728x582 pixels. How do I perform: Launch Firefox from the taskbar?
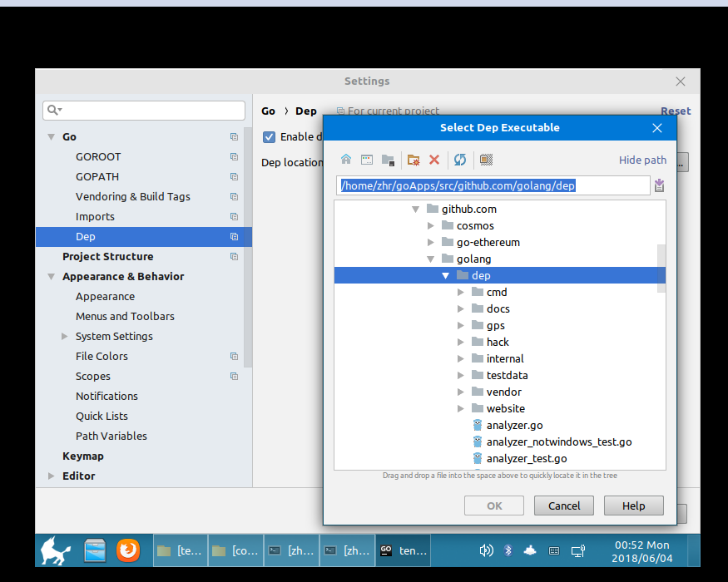click(127, 550)
